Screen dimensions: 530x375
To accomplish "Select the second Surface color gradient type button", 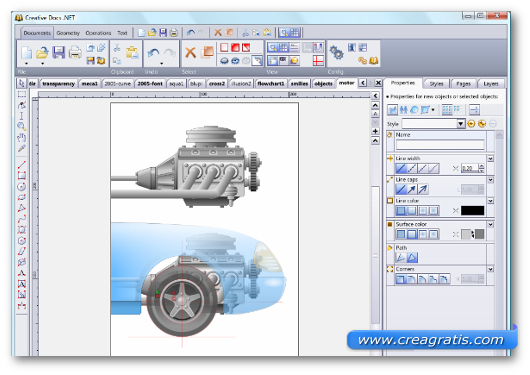I will click(412, 234).
